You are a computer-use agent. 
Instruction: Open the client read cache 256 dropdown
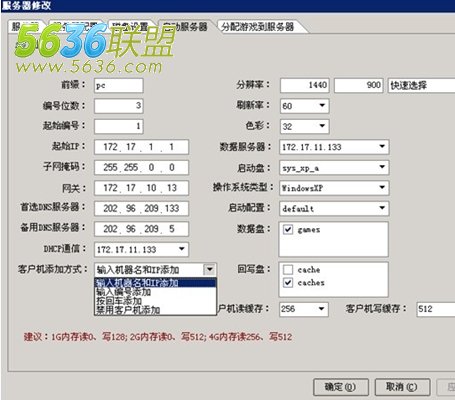tap(304, 309)
